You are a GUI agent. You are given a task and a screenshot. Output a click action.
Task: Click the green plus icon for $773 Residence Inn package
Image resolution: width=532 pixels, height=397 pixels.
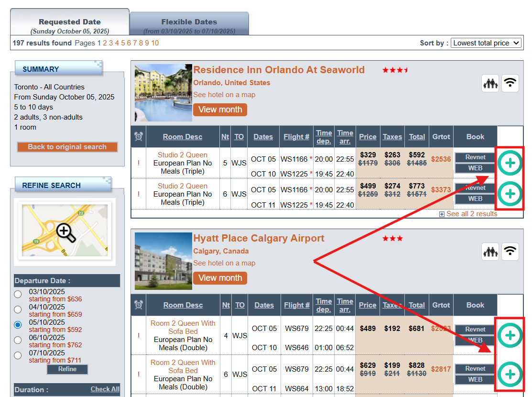[x=510, y=194]
